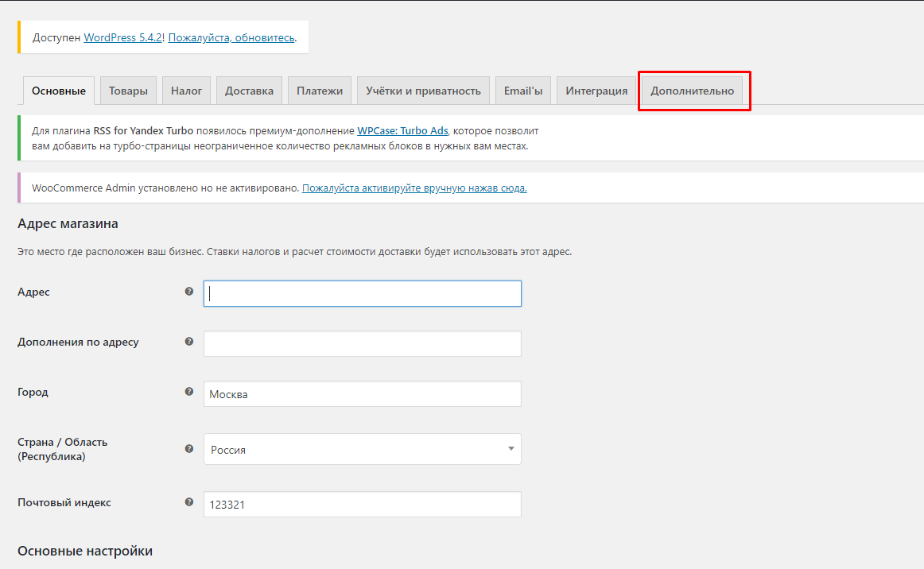Open Учётки и приватность tab
Image resolution: width=924 pixels, height=569 pixels.
[423, 91]
